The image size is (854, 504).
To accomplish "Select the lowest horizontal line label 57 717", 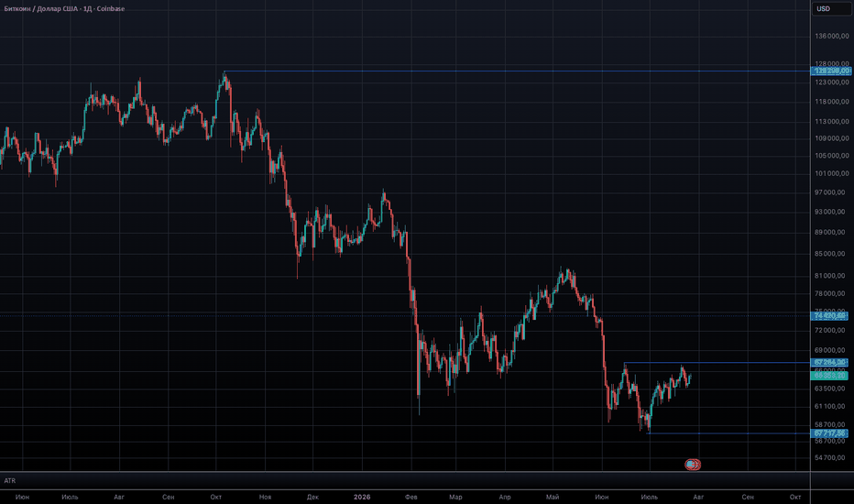I will pyautogui.click(x=829, y=433).
